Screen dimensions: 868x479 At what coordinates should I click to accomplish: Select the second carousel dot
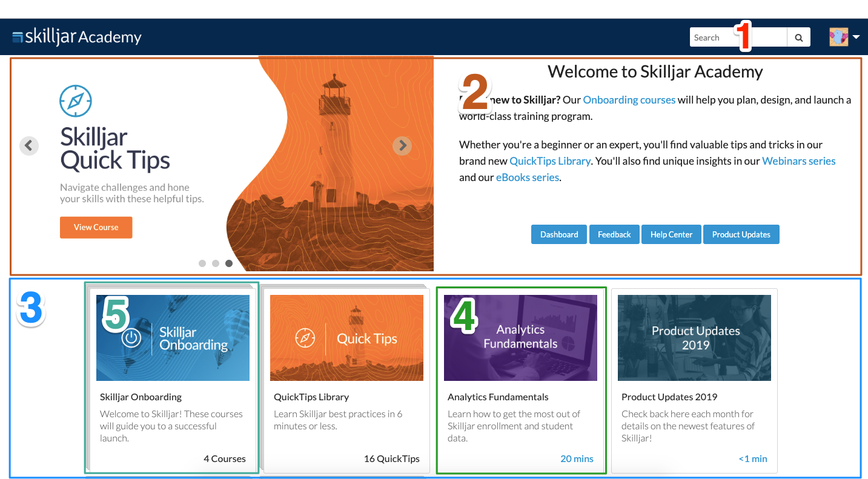click(216, 263)
